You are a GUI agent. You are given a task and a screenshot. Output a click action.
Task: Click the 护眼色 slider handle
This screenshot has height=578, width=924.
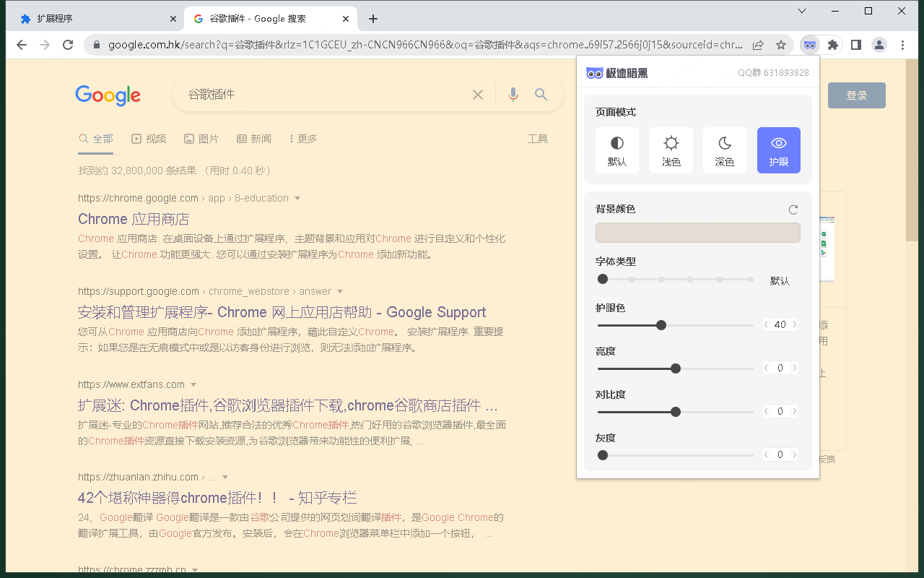(661, 325)
